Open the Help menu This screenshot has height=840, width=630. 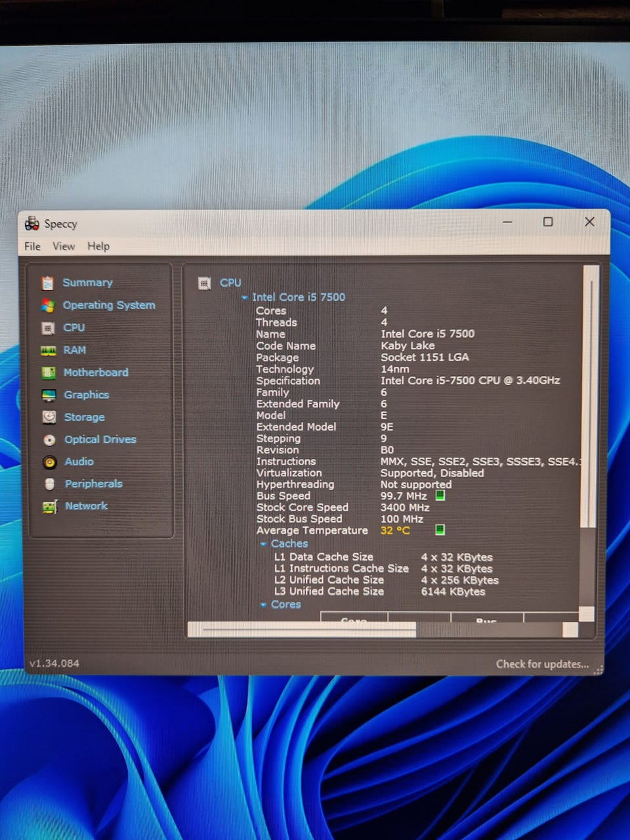point(98,246)
